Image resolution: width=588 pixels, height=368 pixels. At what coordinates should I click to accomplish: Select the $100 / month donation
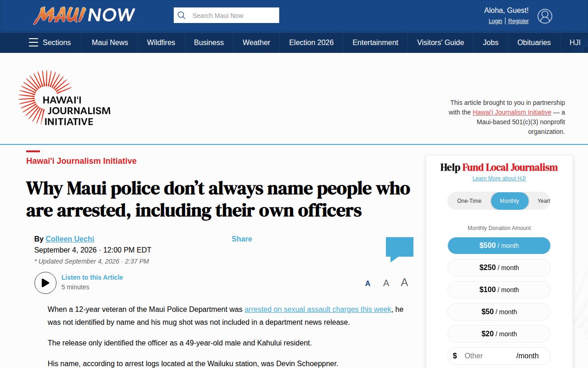coord(499,290)
